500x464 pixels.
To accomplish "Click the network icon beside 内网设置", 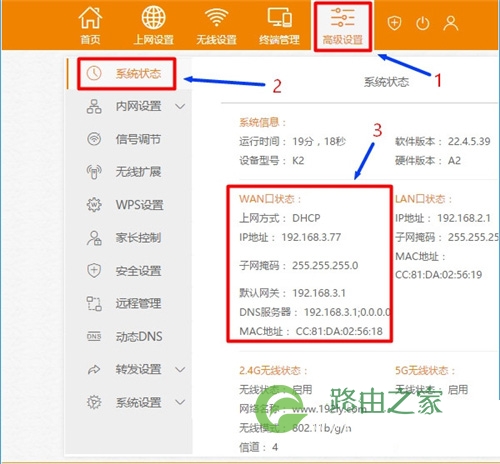I will point(94,106).
